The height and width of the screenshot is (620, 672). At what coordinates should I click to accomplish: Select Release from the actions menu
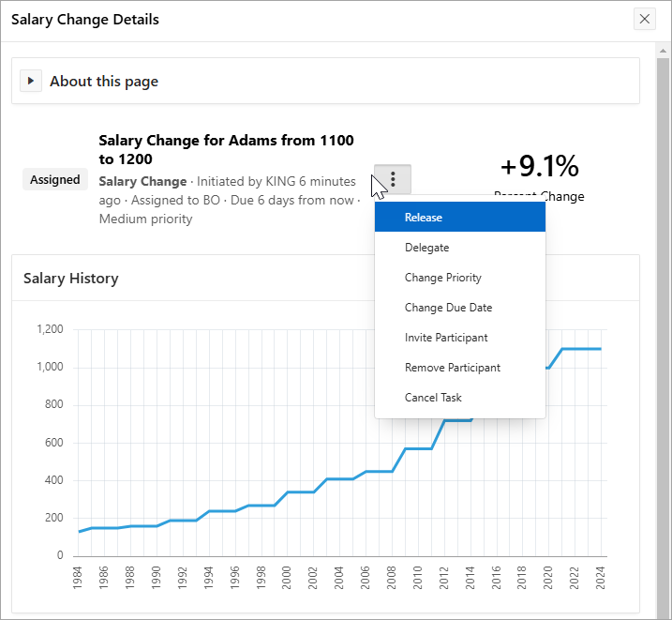(x=424, y=218)
